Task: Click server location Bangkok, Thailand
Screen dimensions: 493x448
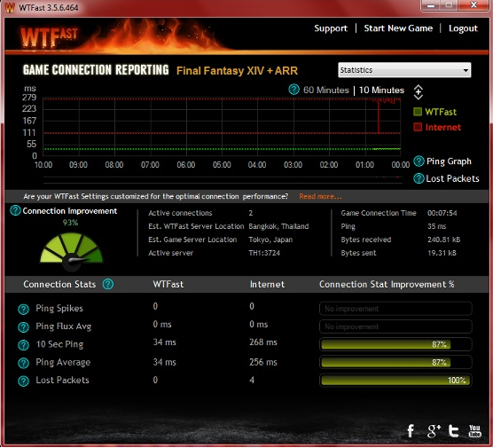Action: click(278, 226)
